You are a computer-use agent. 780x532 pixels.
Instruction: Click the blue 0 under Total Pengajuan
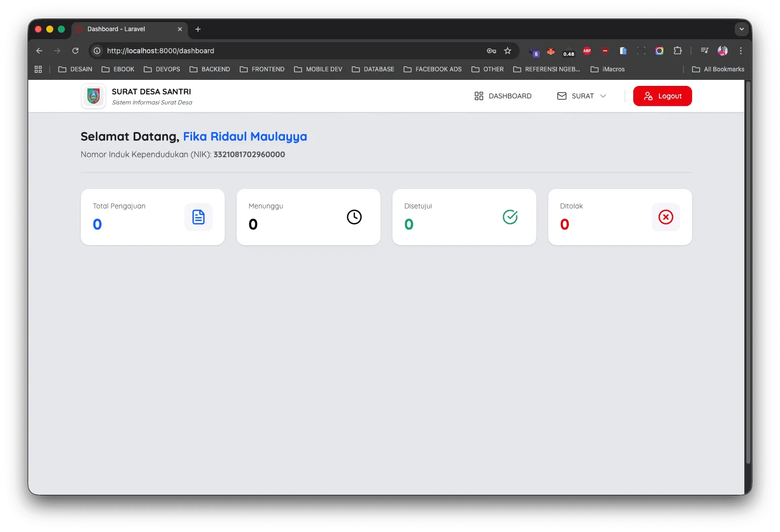(97, 224)
